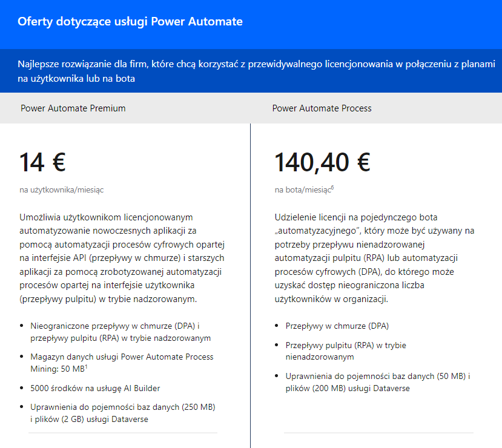Open footnote 6 next to "na bota/miesiąc"
Screen dimensions: 502x448
[332, 188]
